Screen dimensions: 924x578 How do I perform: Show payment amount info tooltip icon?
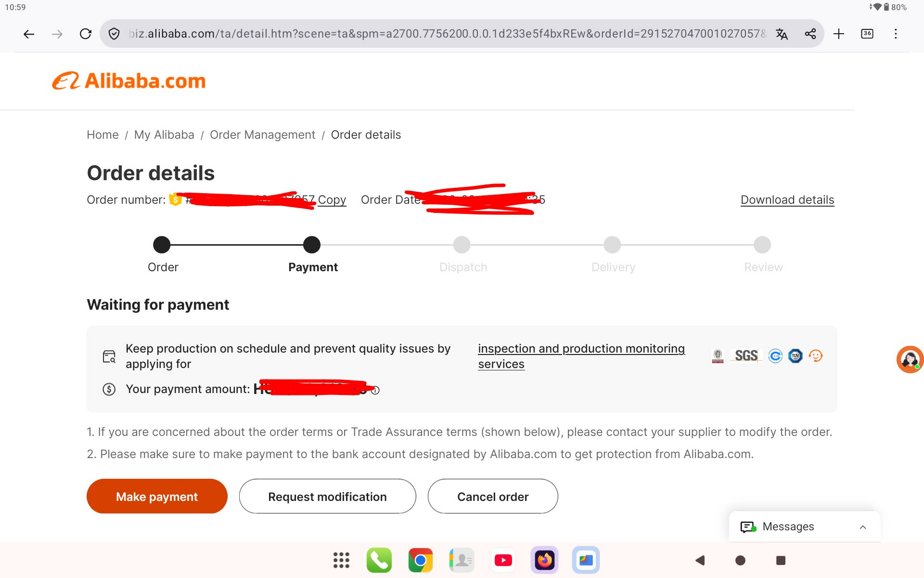pos(376,390)
